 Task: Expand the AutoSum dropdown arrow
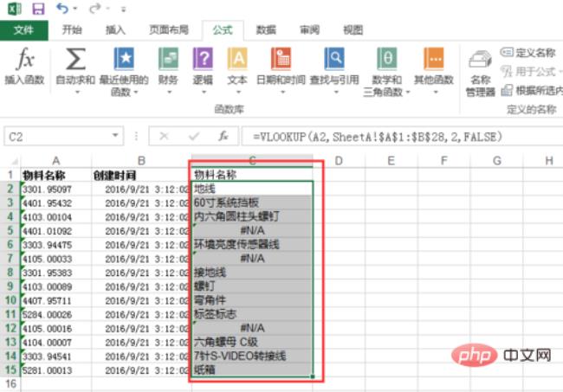pyautogui.click(x=77, y=93)
